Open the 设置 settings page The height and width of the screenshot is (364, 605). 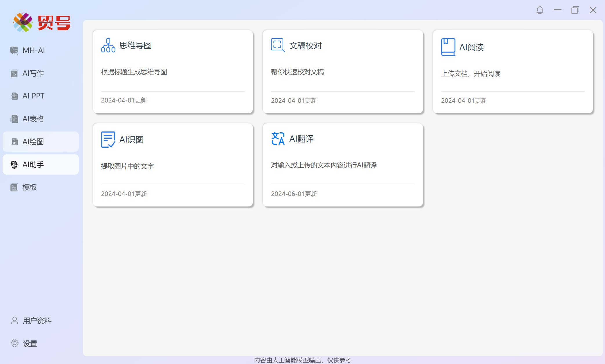click(41, 343)
